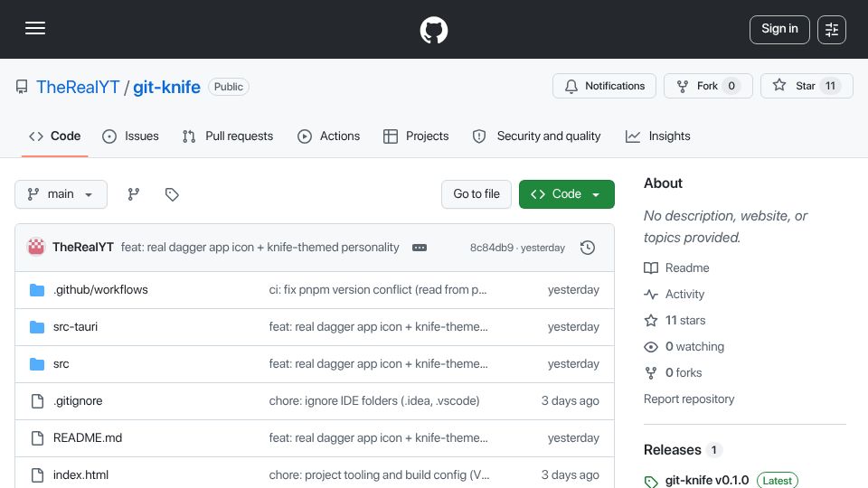
Task: Open the Pull requests tab
Action: pos(228,136)
